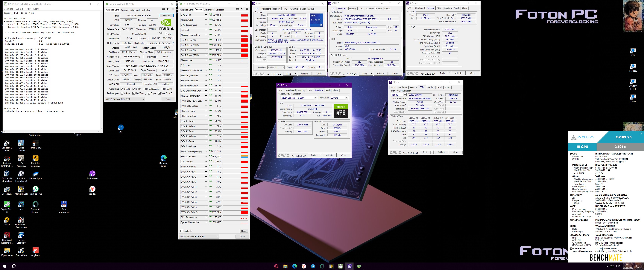Image resolution: width=644 pixels, height=270 pixels.
Task: Open Superposition Benchmark desktop shortcut
Action: point(21,222)
